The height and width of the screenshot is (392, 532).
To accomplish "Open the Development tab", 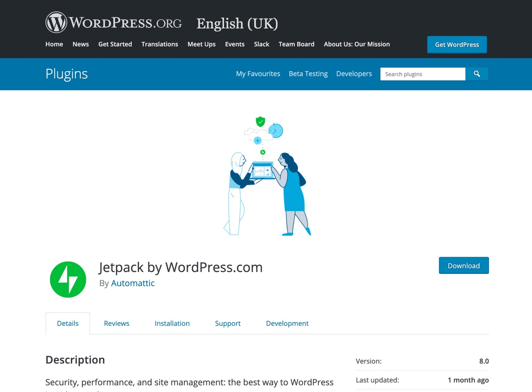I will (287, 323).
